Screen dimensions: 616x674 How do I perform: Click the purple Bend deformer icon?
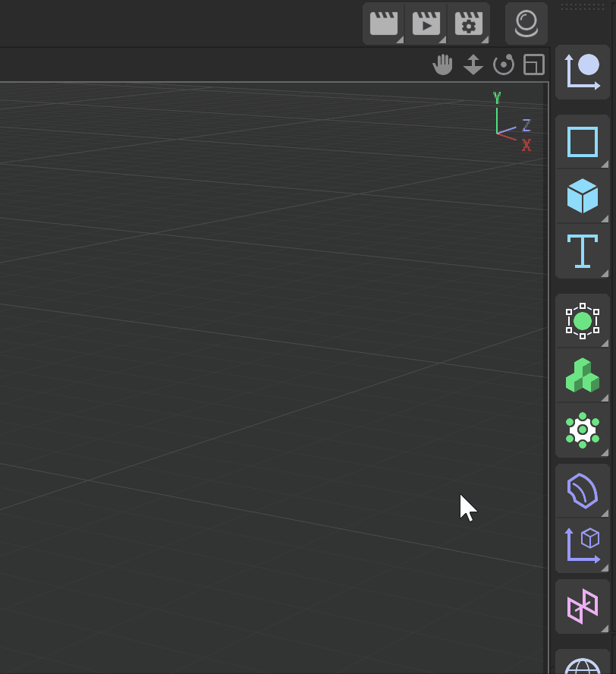pos(583,491)
